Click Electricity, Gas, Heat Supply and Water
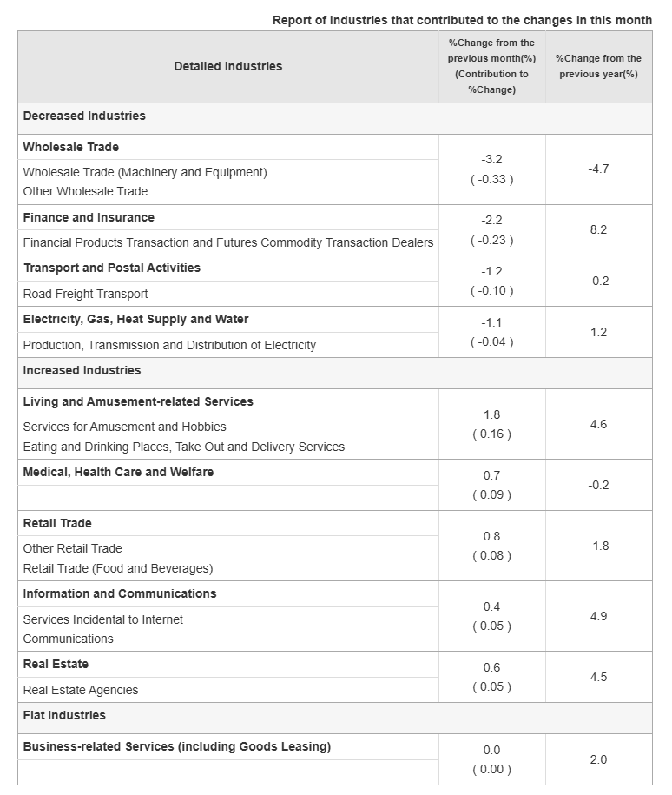This screenshot has height=795, width=672. point(135,320)
